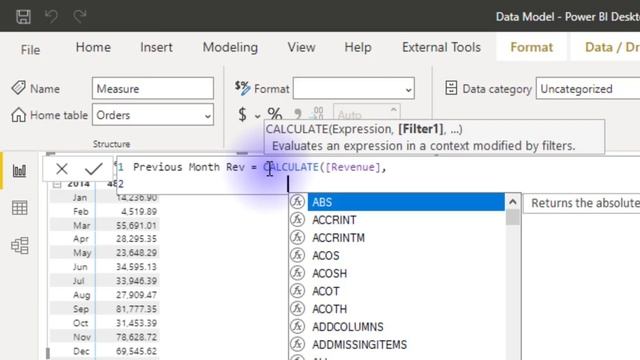
Task: Switch to the View ribbon tab
Action: click(x=301, y=47)
